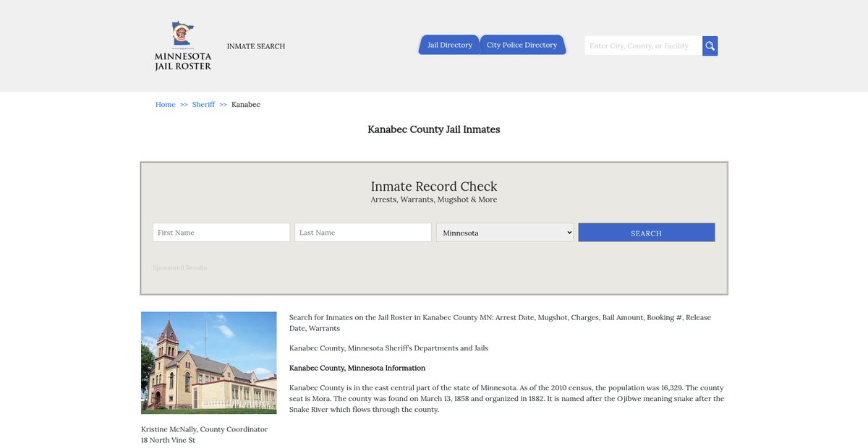Click the 18 North Vine St address

[x=168, y=440]
